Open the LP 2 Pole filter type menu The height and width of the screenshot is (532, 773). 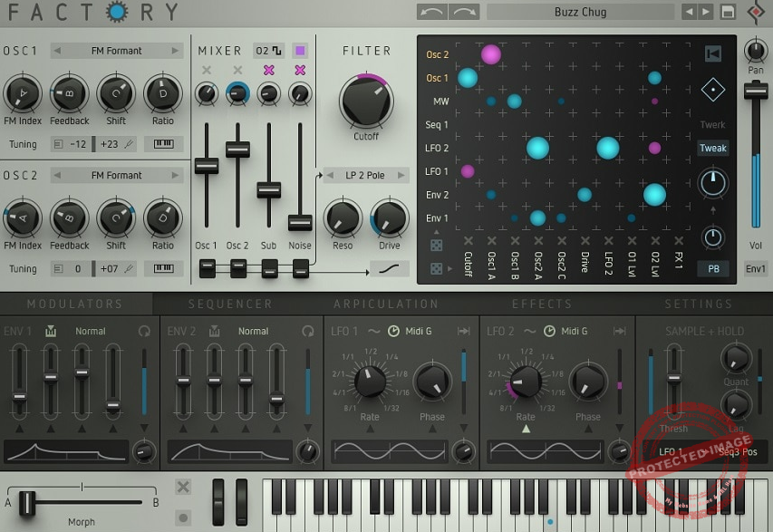click(365, 175)
